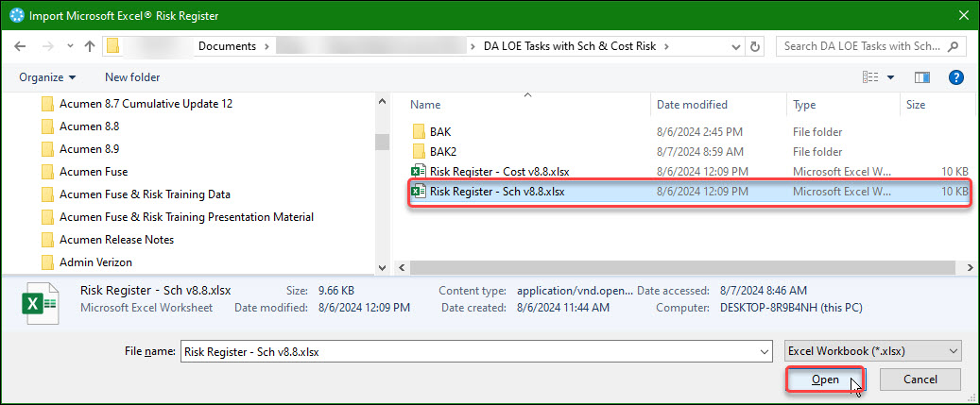The height and width of the screenshot is (405, 980).
Task: Open the Help question mark icon
Action: (955, 77)
